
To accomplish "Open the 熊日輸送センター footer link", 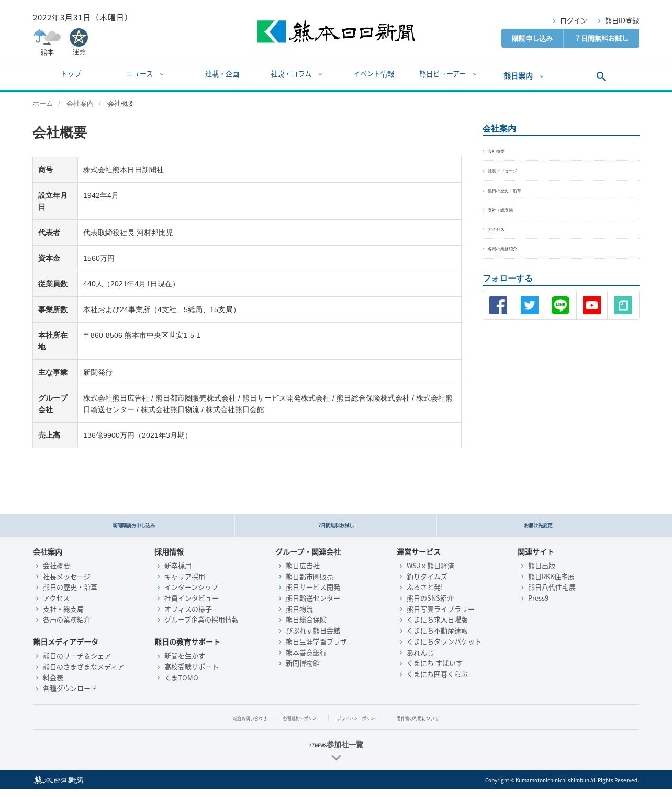I will 313,599.
